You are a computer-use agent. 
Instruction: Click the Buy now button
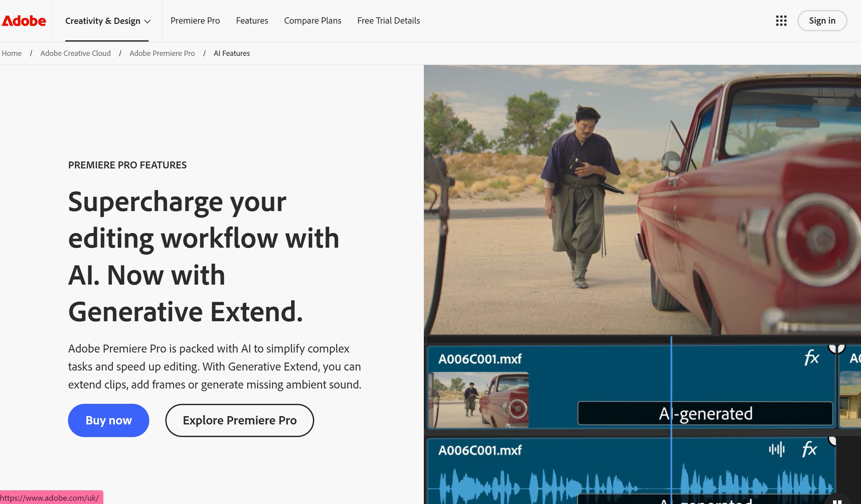point(109,420)
